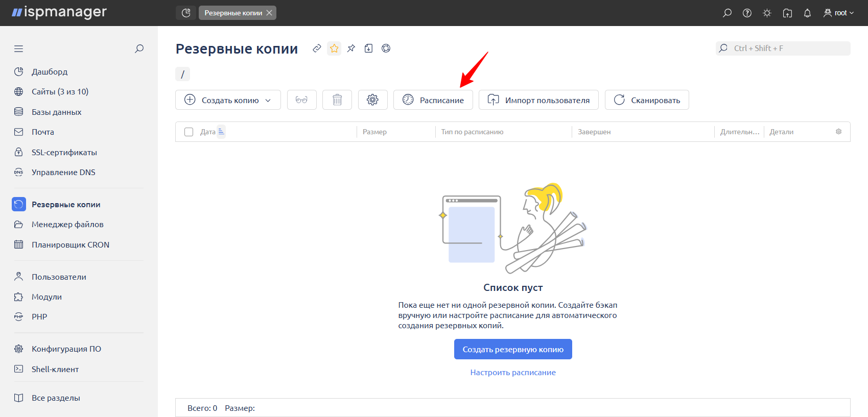Open backup settings gear icon in toolbar
The width and height of the screenshot is (868, 417).
tap(372, 100)
